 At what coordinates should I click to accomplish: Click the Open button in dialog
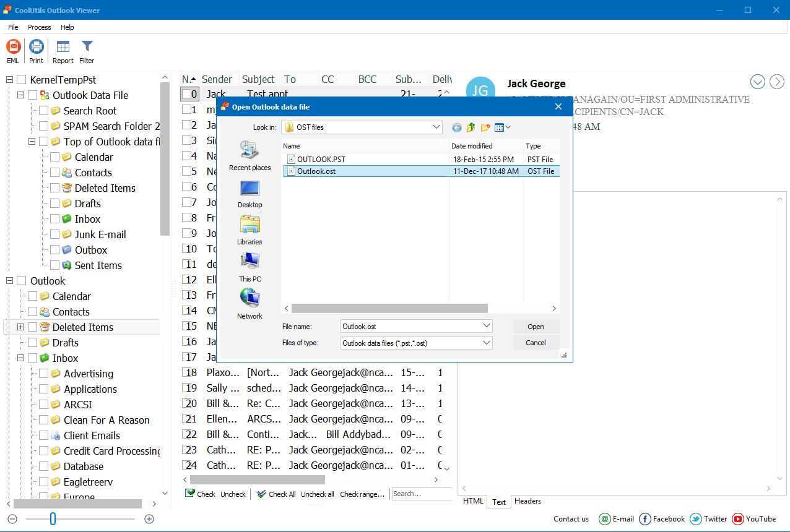click(536, 327)
